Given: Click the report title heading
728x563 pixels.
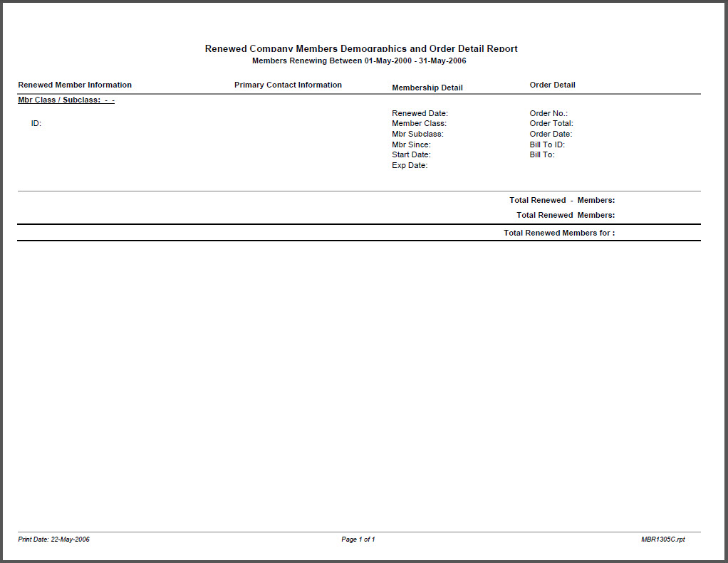Looking at the screenshot, I should 361,48.
